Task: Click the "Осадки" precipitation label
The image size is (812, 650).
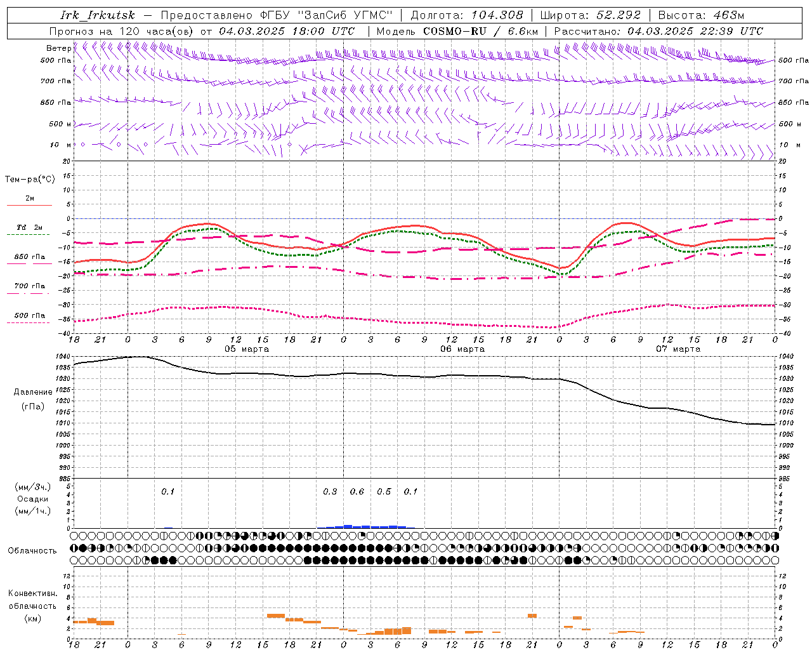Action: (x=33, y=499)
